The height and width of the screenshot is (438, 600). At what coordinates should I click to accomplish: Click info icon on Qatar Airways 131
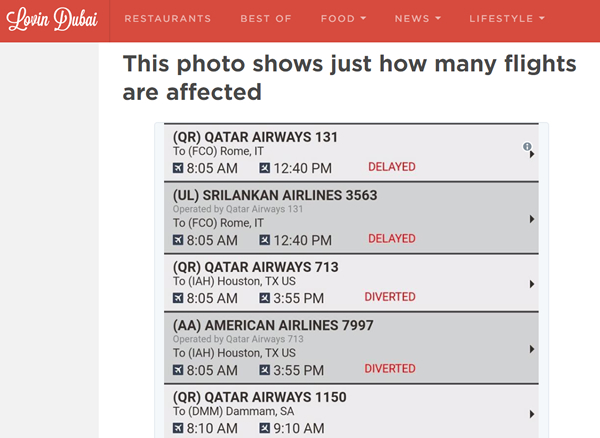pos(527,146)
